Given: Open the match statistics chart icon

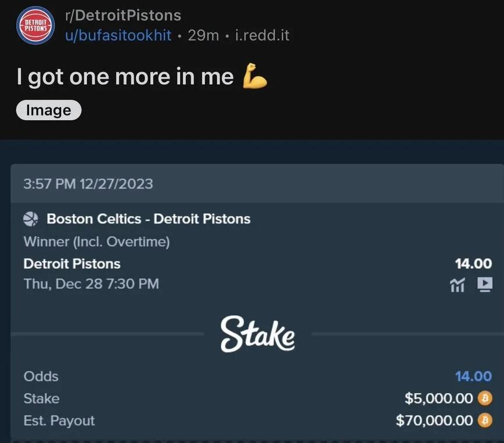Looking at the screenshot, I should (458, 284).
